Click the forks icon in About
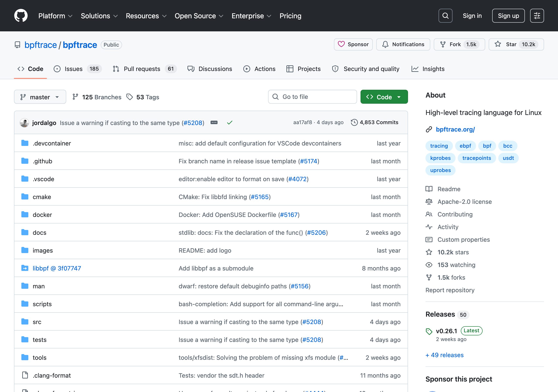The height and width of the screenshot is (392, 558). [429, 277]
